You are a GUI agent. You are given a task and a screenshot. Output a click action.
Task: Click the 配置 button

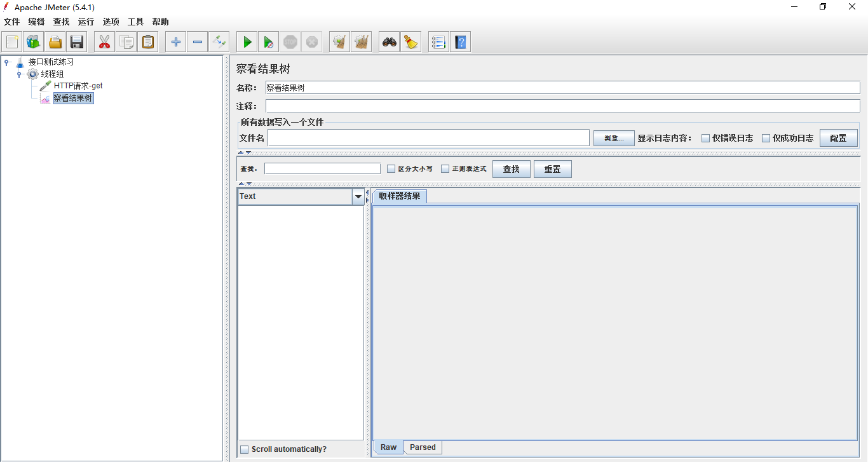[839, 138]
